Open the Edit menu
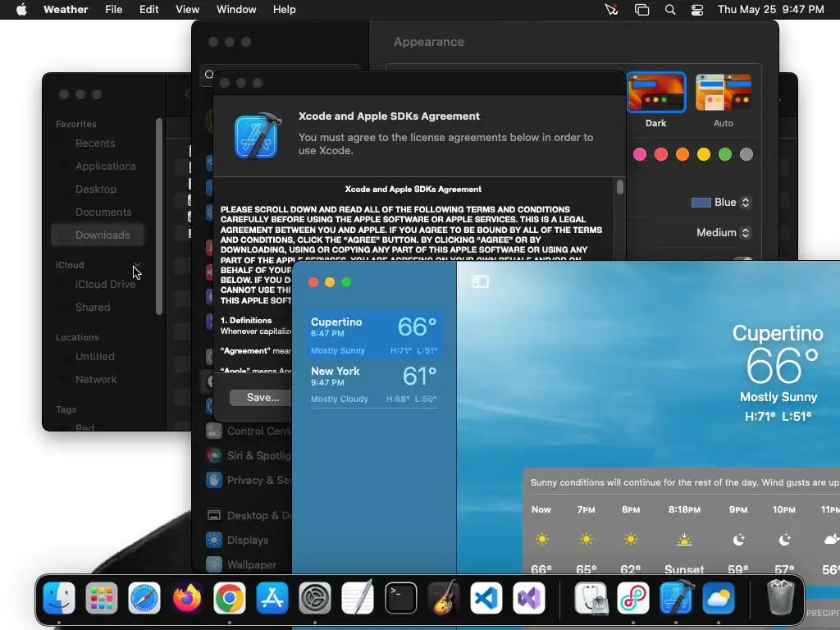The image size is (840, 630). pyautogui.click(x=149, y=10)
